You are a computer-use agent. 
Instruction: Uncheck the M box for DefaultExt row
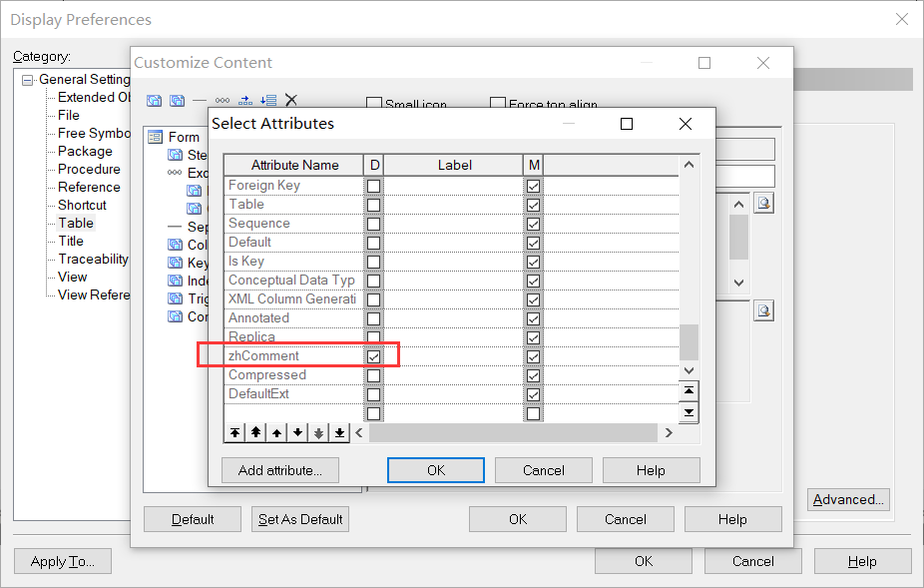(533, 394)
